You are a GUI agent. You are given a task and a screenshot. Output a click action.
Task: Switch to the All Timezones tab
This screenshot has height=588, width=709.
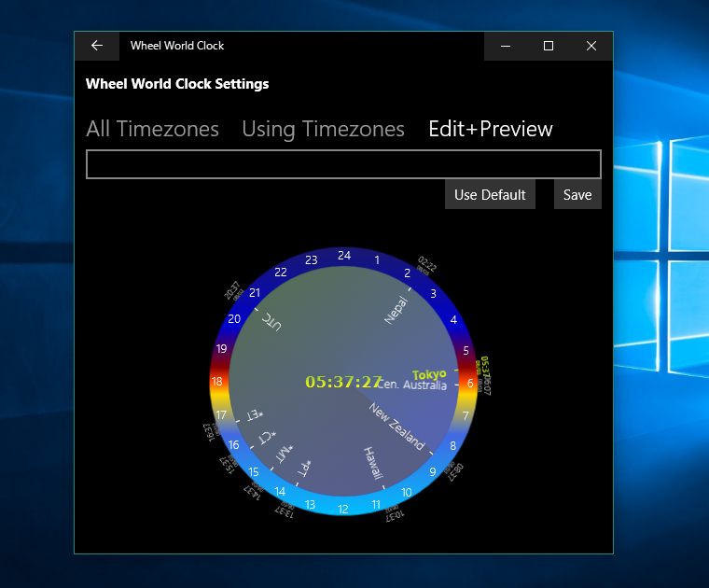tap(153, 129)
